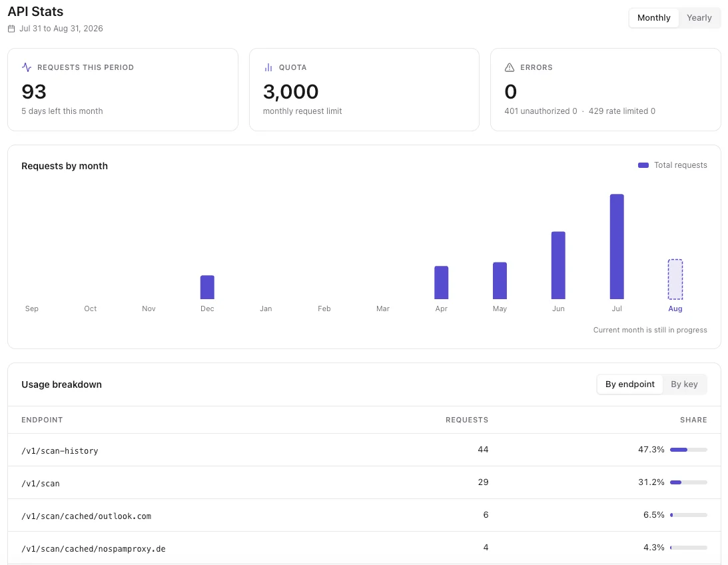Click the '/v1/scan/cached/nospamproxy.de' endpoint
The image size is (728, 565).
(93, 549)
